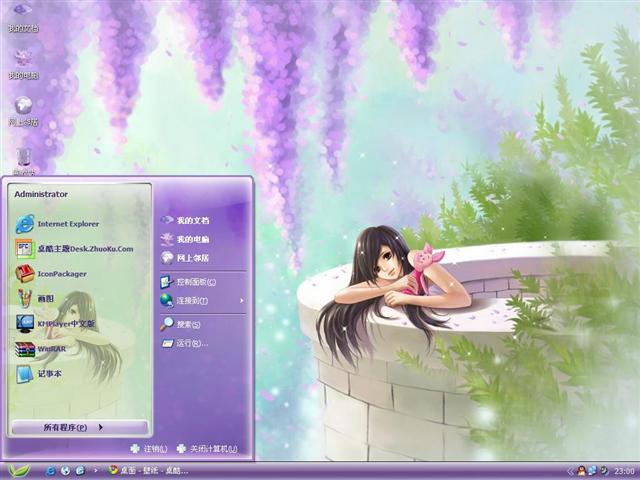Open My Computer (我的电脑) desktop icon
640x480 pixels.
coord(23,64)
